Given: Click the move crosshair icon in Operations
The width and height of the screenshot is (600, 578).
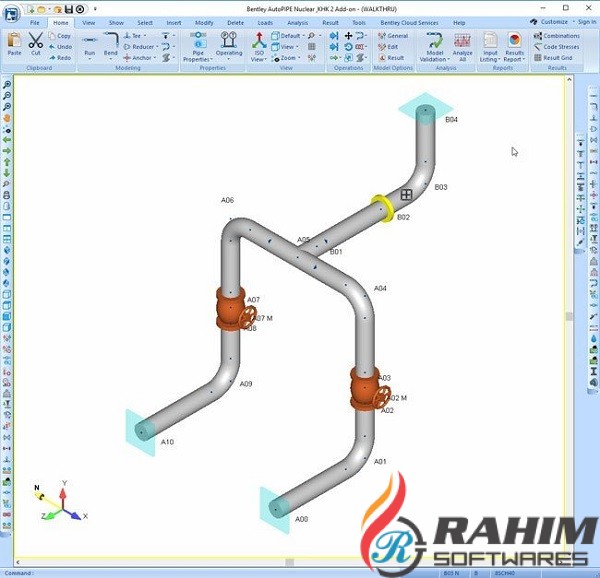Looking at the screenshot, I should point(348,36).
